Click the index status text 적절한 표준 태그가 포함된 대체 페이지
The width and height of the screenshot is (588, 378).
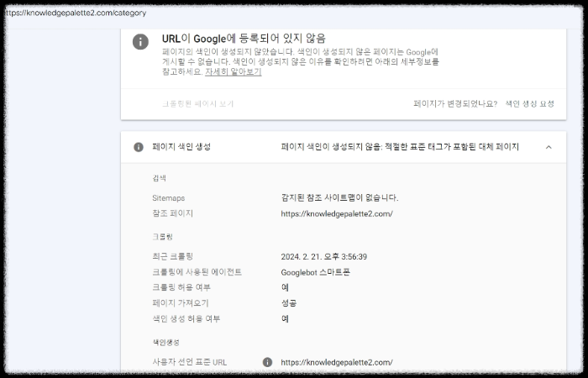(x=452, y=147)
